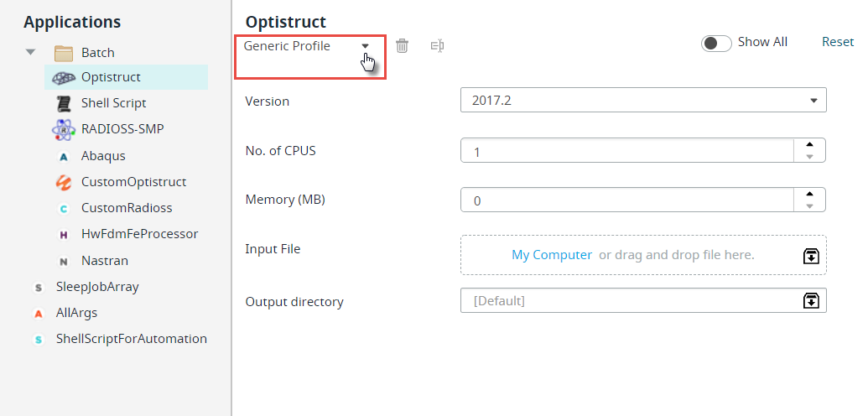Click the Reset link
868x416 pixels.
[838, 42]
